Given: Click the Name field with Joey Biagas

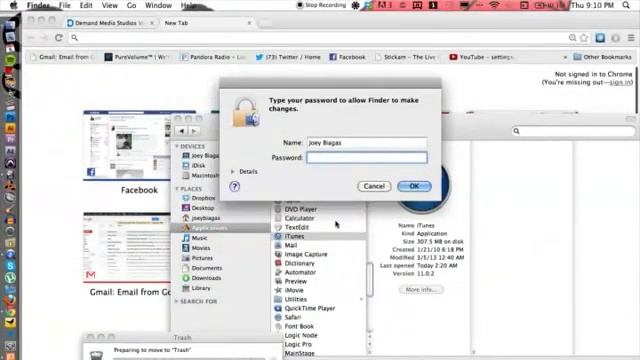Looking at the screenshot, I should (x=367, y=143).
